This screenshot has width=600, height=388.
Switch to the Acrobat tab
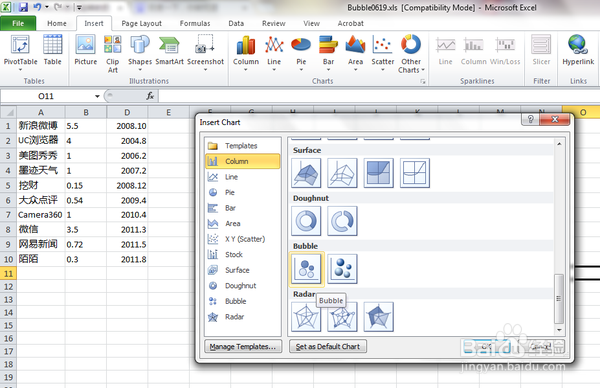(x=351, y=23)
